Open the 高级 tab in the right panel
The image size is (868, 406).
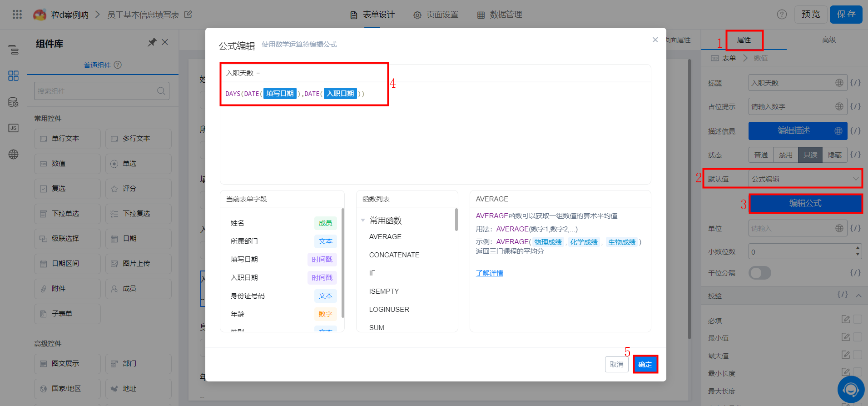coord(829,40)
